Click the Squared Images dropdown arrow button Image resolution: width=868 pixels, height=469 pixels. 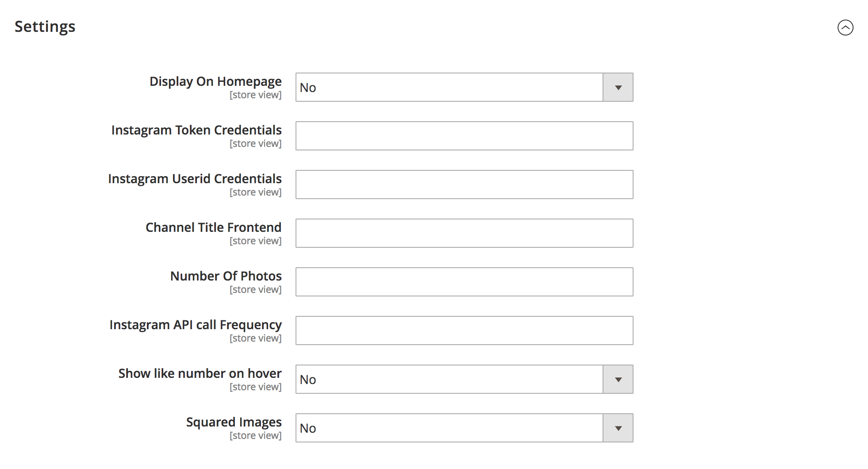tap(618, 428)
